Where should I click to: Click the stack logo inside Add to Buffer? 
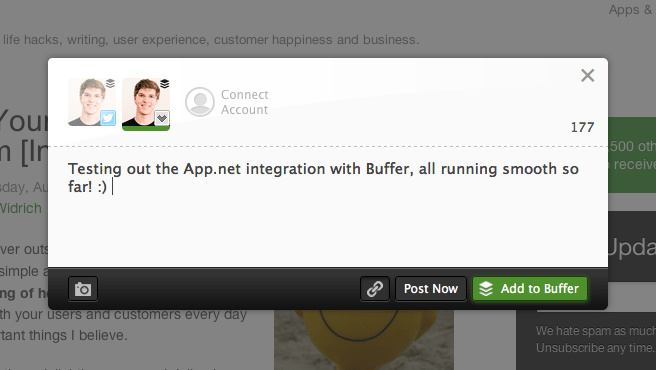point(486,289)
